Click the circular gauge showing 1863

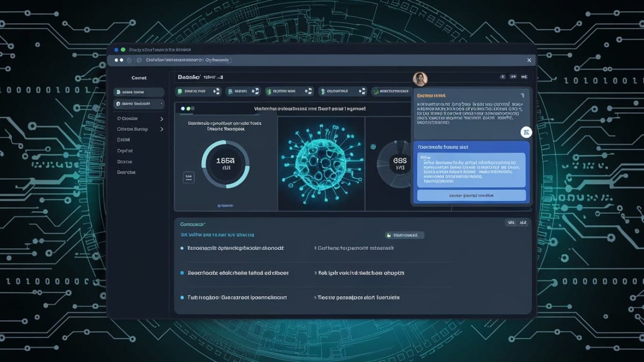(x=225, y=165)
